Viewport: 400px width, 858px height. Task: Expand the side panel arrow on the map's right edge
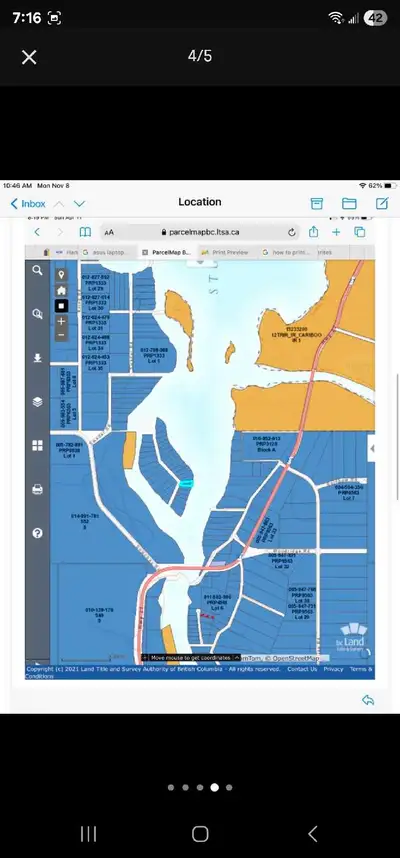[x=372, y=449]
